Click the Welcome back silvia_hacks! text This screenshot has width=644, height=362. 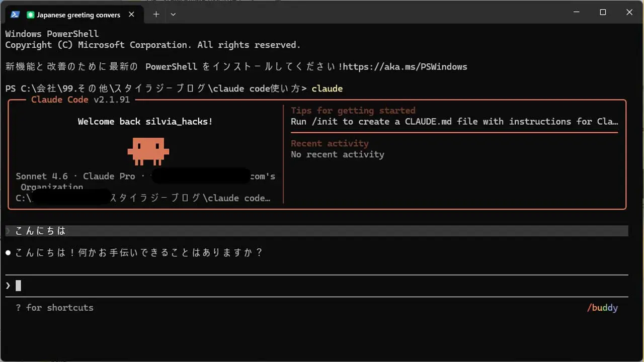pos(145,122)
